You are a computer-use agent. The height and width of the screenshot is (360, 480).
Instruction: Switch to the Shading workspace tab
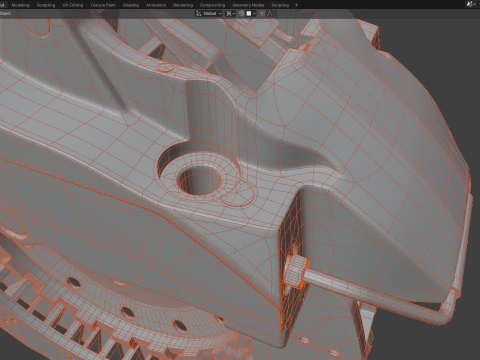[131, 5]
